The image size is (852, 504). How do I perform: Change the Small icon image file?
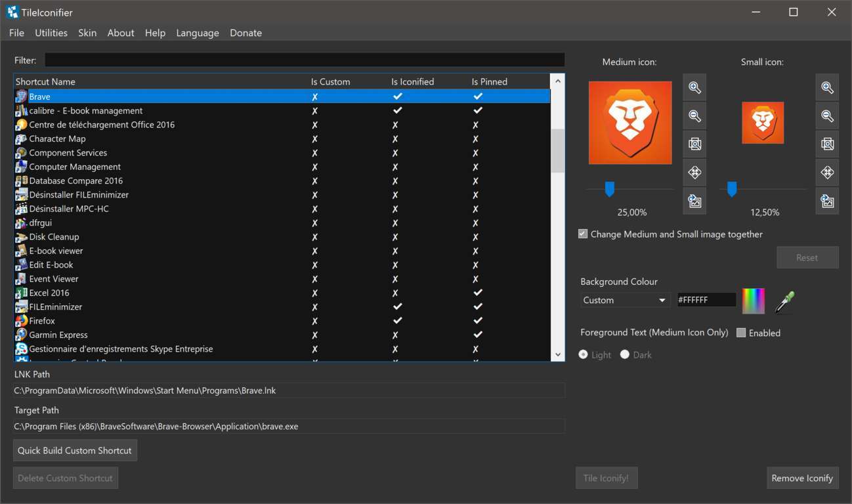coord(827,201)
